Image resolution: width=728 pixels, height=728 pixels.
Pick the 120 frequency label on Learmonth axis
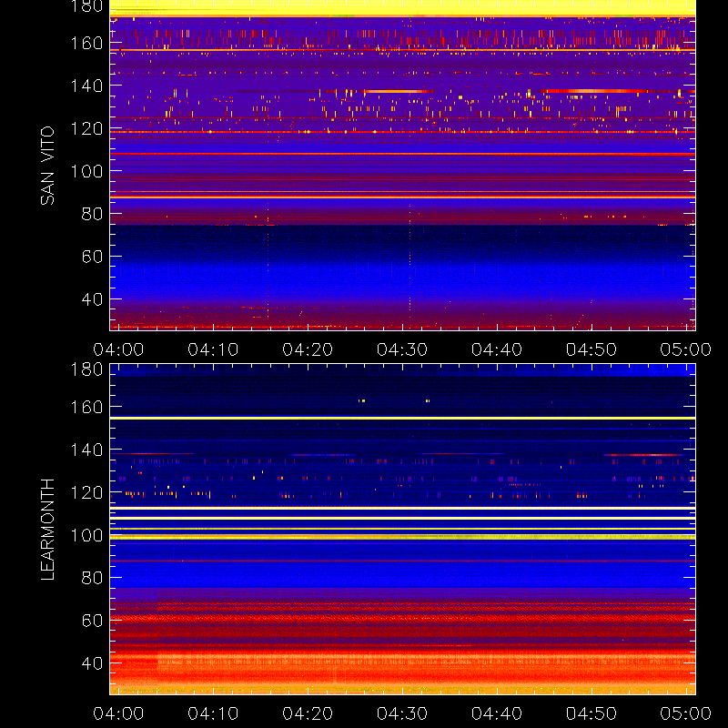tap(86, 492)
